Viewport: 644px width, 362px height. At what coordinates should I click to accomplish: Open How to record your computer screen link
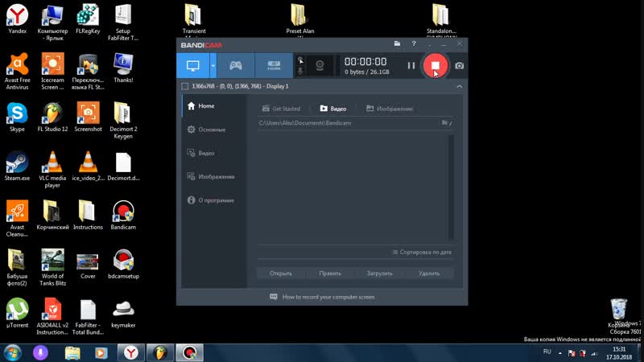pos(323,297)
